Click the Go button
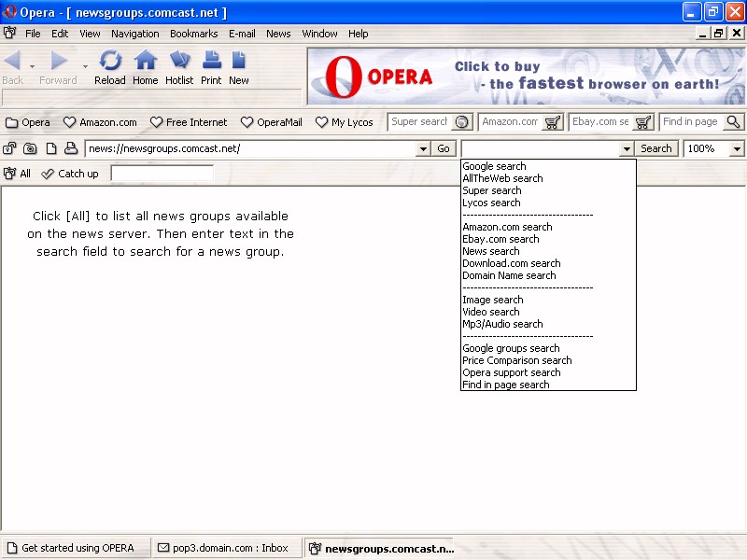 [x=444, y=148]
